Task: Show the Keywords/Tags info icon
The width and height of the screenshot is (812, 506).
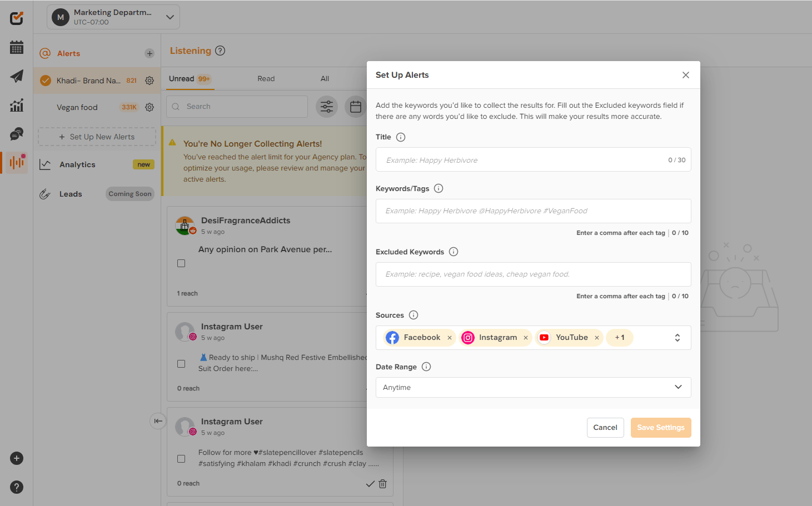Action: point(439,188)
